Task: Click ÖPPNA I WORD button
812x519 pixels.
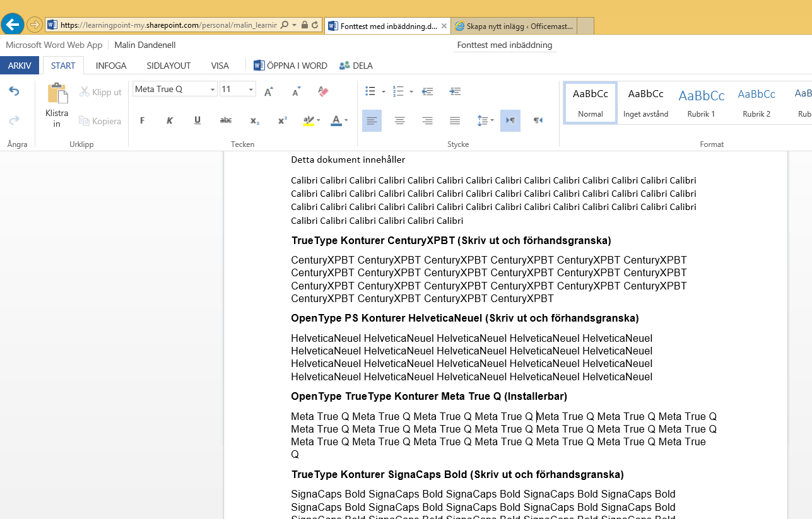Action: tap(290, 66)
